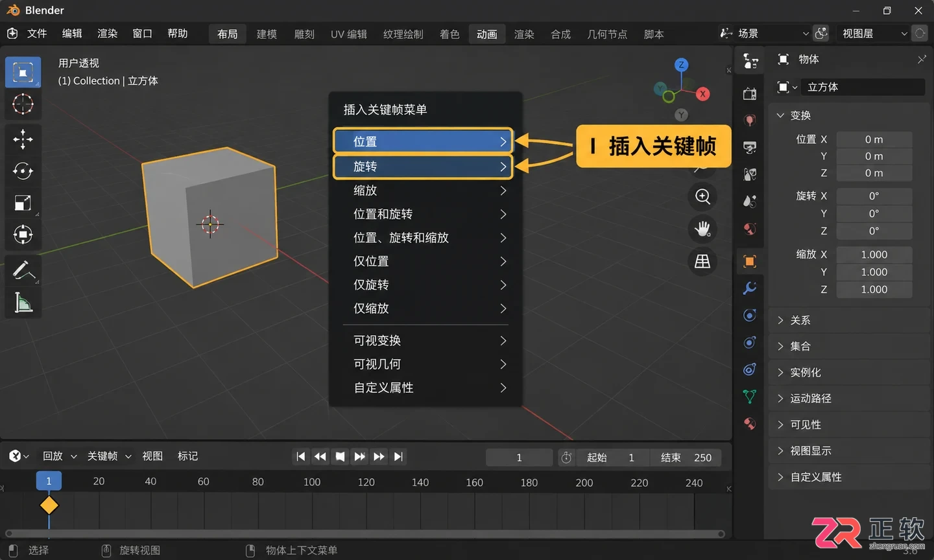The height and width of the screenshot is (560, 934).
Task: Select the Scale tool
Action: pos(23,203)
